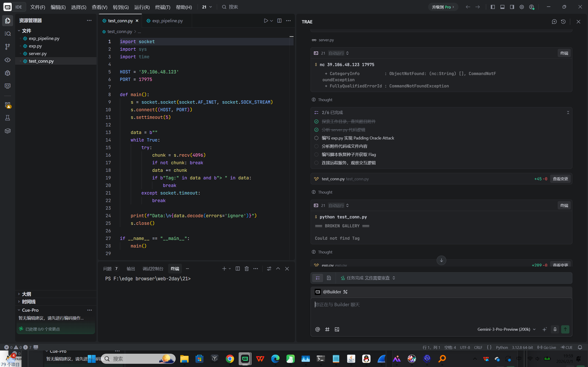Open the Search view in activity bar
The image size is (588, 367).
click(x=8, y=33)
